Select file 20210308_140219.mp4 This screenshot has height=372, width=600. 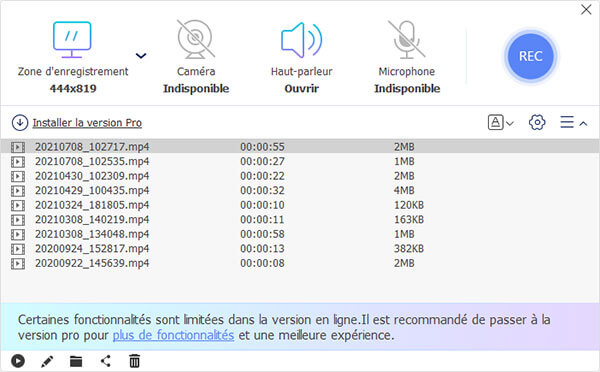(300, 219)
